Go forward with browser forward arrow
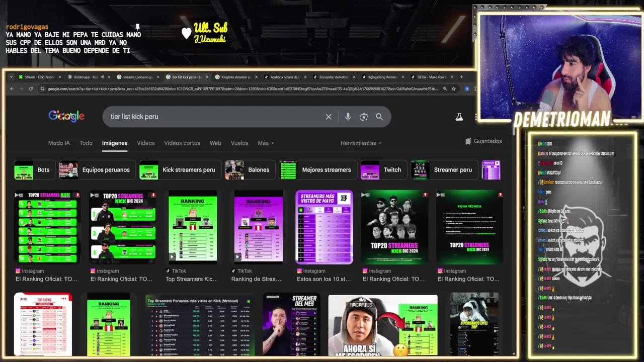This screenshot has height=362, width=644. point(21,89)
